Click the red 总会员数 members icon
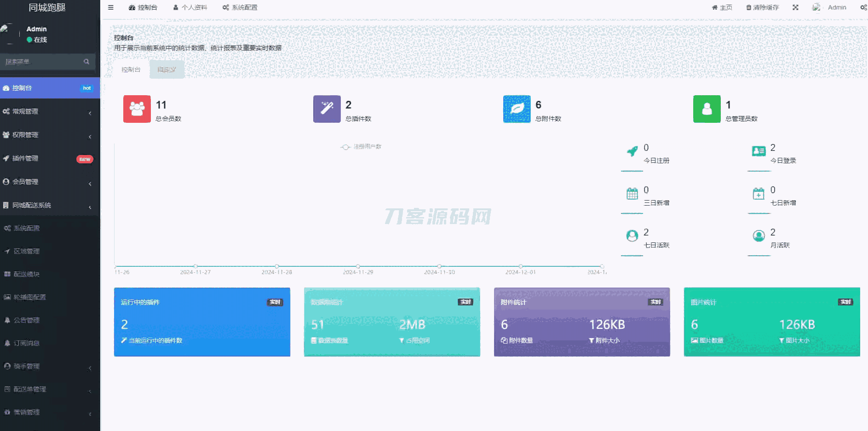The height and width of the screenshot is (431, 868). point(137,109)
